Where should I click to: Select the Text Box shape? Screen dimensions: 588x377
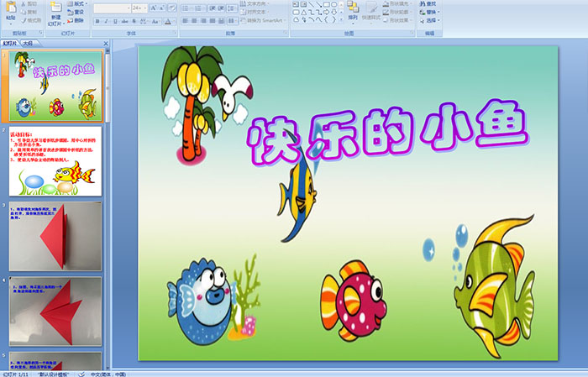[x=296, y=4]
